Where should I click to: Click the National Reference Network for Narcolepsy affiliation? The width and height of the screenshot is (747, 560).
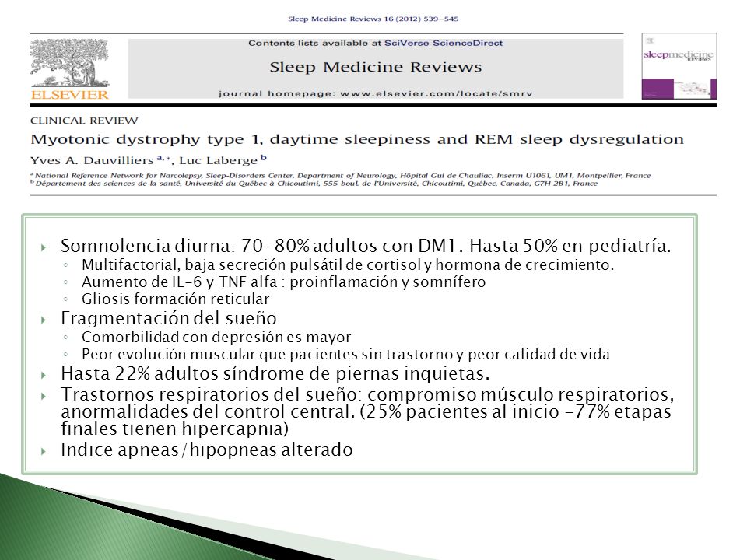pyautogui.click(x=341, y=175)
